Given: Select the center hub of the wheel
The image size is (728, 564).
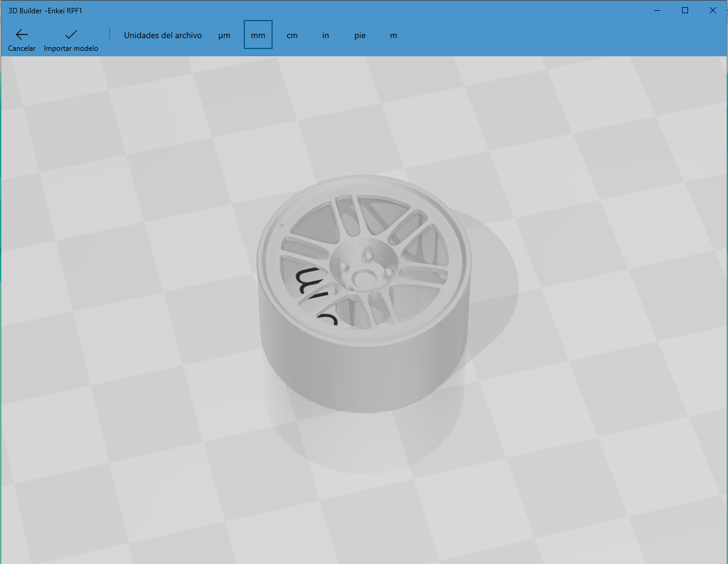Looking at the screenshot, I should pos(363,278).
